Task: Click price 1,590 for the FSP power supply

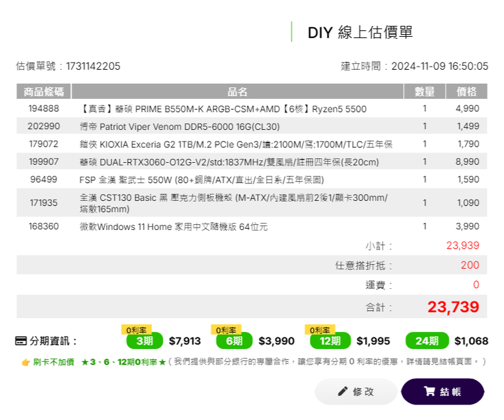Action: coord(468,180)
